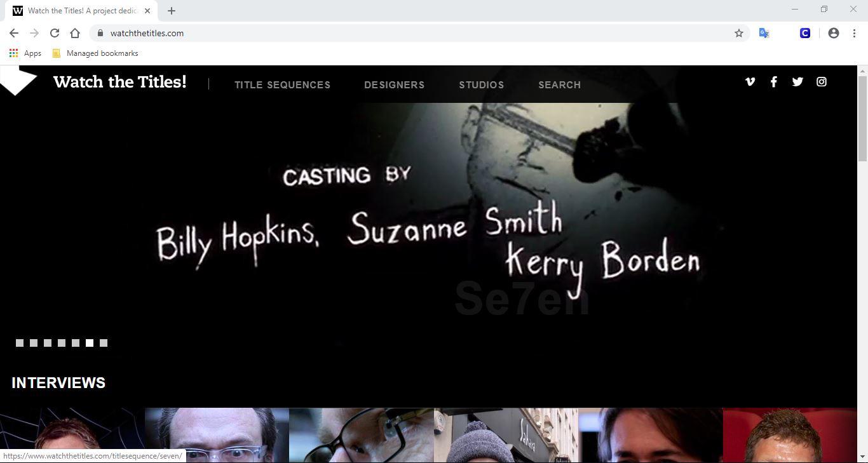Image resolution: width=868 pixels, height=463 pixels.
Task: Open the Google Translate extension
Action: tap(764, 33)
